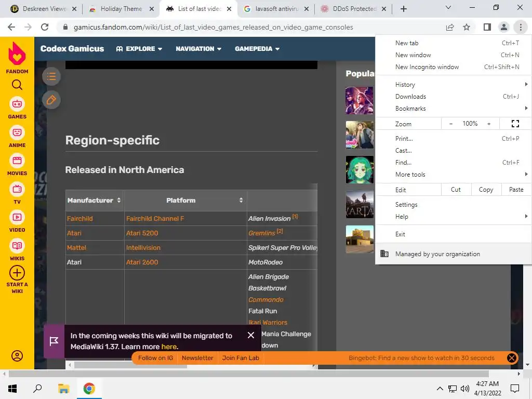
Task: Expand the More tools submenu
Action: (453, 175)
